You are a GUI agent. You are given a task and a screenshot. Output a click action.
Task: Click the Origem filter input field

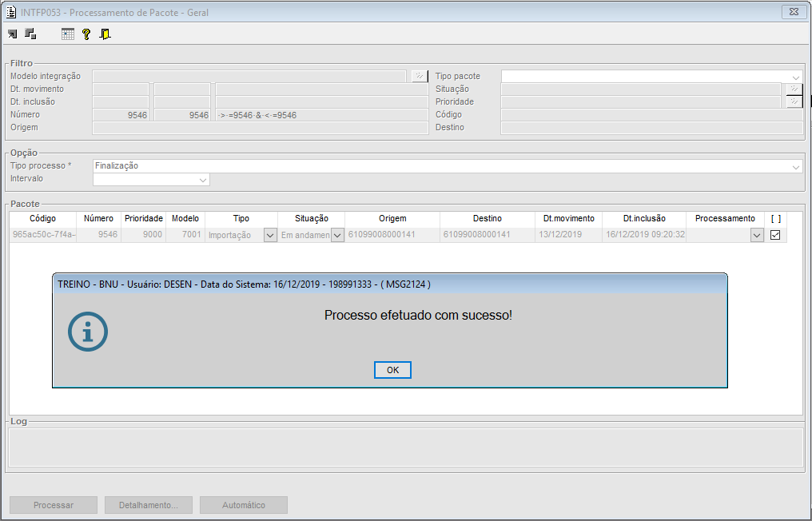click(x=261, y=128)
